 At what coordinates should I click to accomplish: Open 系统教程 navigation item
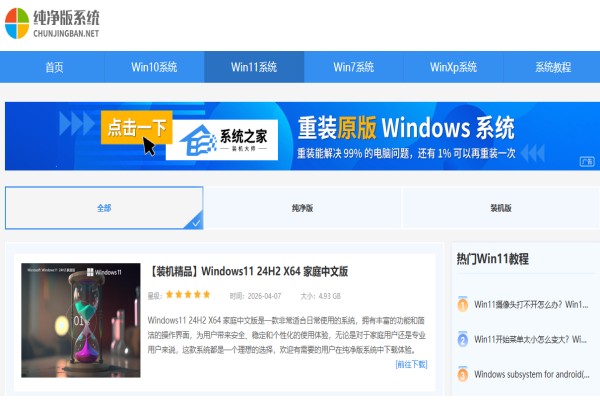pyautogui.click(x=553, y=67)
